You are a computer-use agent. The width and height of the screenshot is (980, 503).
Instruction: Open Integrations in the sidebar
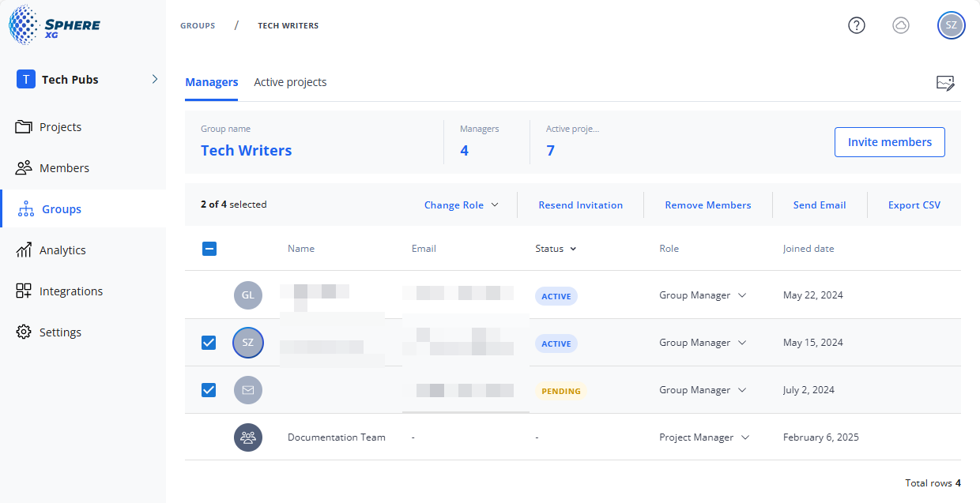point(70,291)
